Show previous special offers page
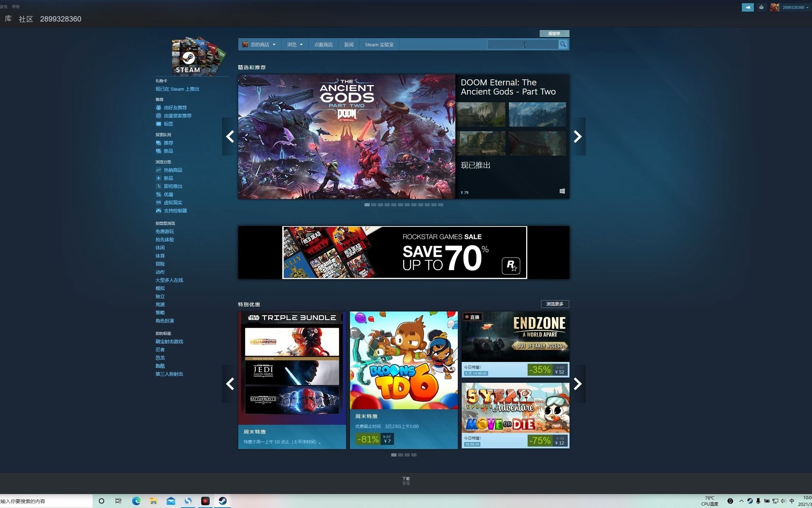 (x=230, y=384)
